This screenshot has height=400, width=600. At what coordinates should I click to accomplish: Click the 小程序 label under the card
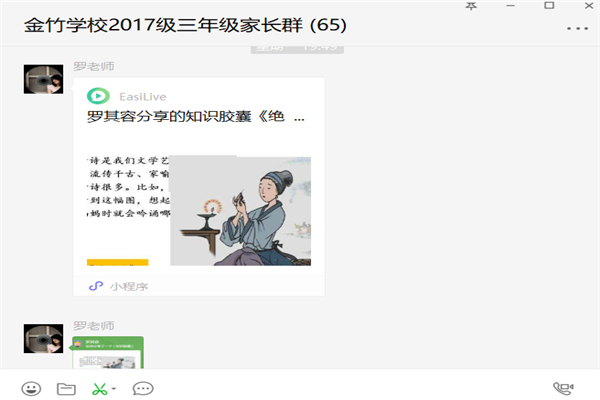[129, 286]
